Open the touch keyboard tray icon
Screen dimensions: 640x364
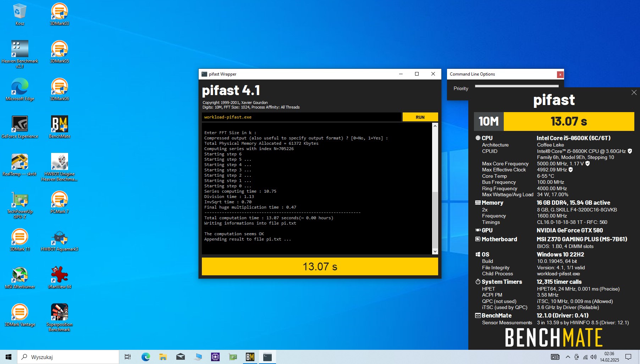pos(555,357)
